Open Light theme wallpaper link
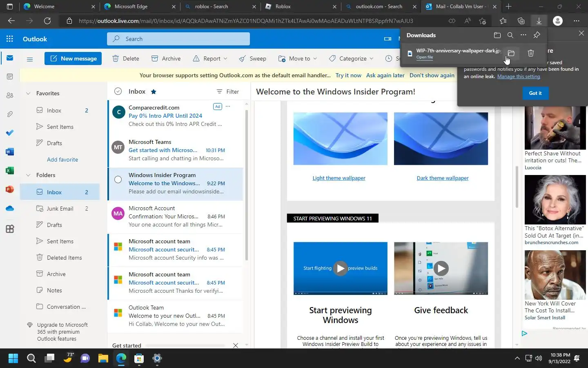The height and width of the screenshot is (368, 588). pos(339,178)
